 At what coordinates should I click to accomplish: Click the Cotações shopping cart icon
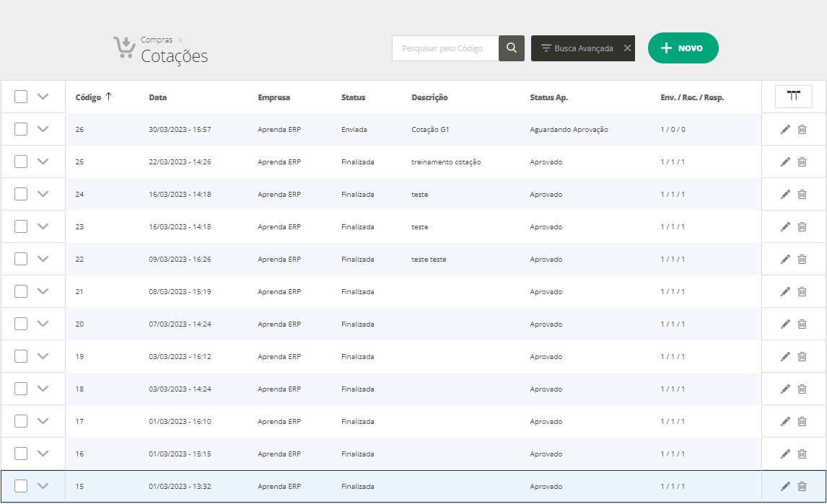click(x=124, y=48)
